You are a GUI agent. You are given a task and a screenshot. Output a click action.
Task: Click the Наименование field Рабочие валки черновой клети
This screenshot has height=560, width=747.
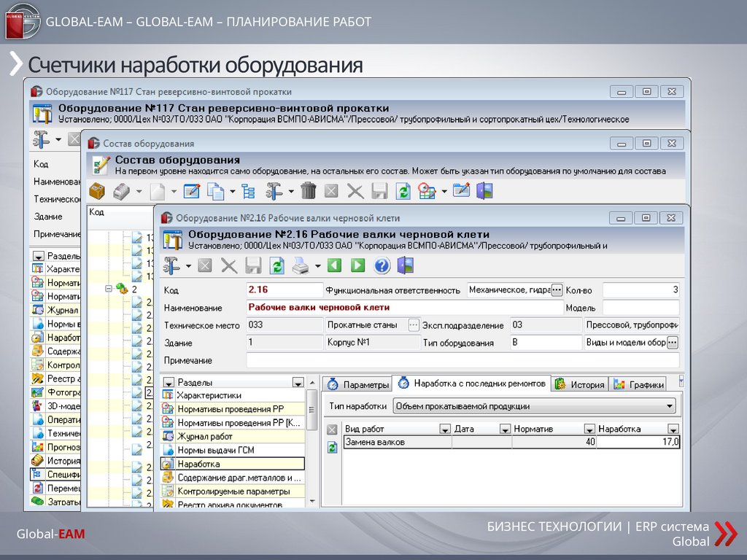pyautogui.click(x=405, y=308)
